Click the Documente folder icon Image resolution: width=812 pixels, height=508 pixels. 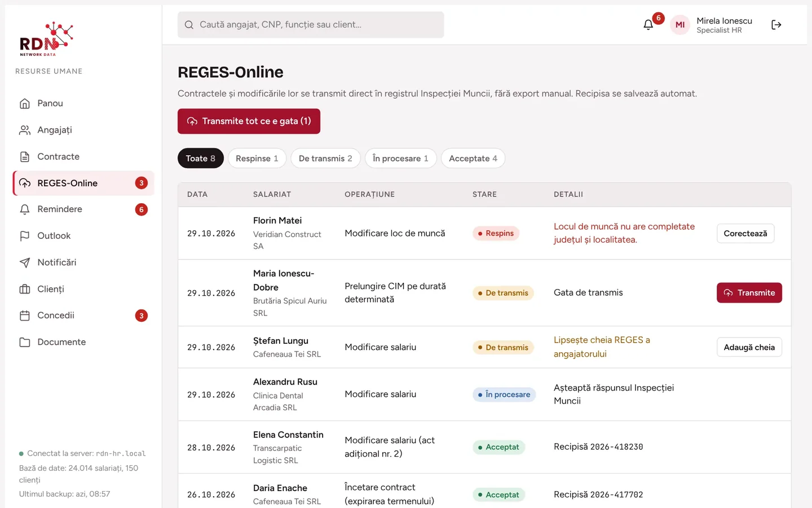[x=25, y=342]
